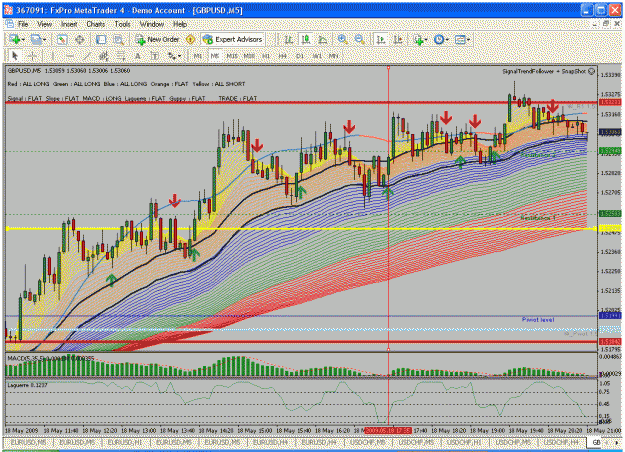Toggle the Market Watch window icon

pos(61,39)
